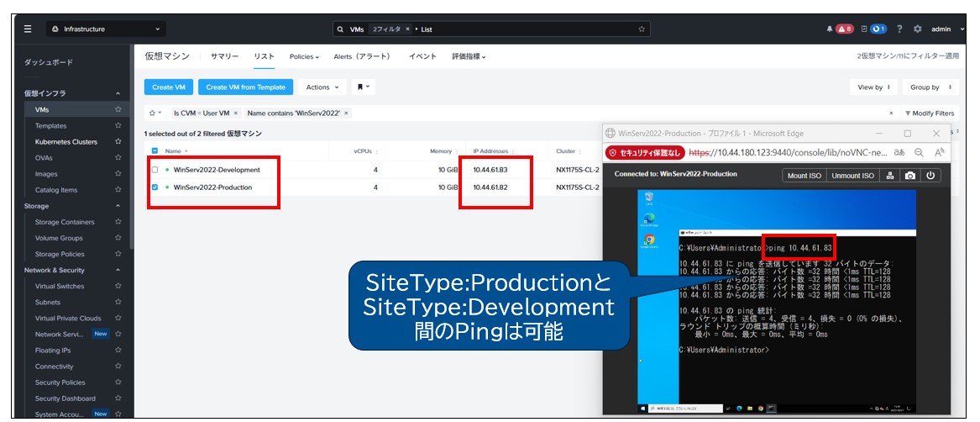
Task: Click the Create VM button
Action: coord(169,87)
